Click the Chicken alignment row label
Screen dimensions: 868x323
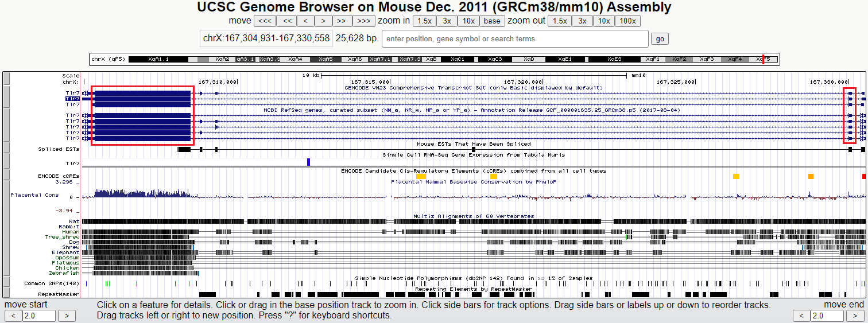click(x=67, y=268)
